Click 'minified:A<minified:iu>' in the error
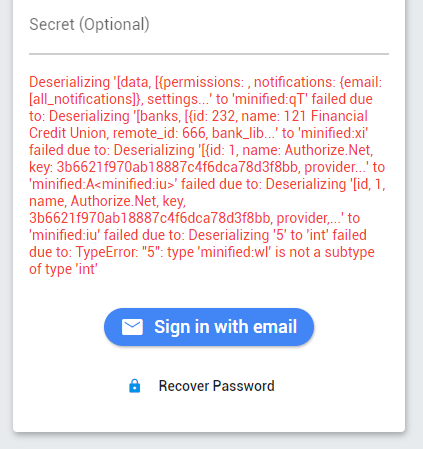Viewport: 423px width, 449px height. [x=103, y=184]
